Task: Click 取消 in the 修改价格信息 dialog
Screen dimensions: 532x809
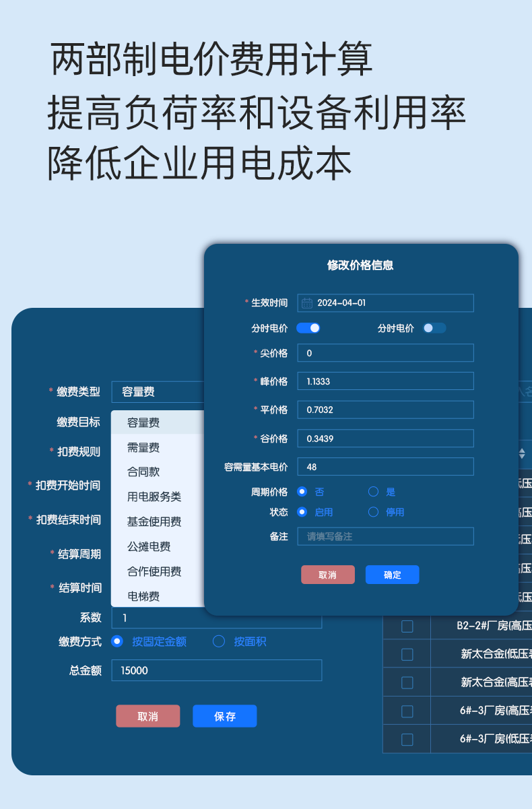Action: [x=327, y=575]
